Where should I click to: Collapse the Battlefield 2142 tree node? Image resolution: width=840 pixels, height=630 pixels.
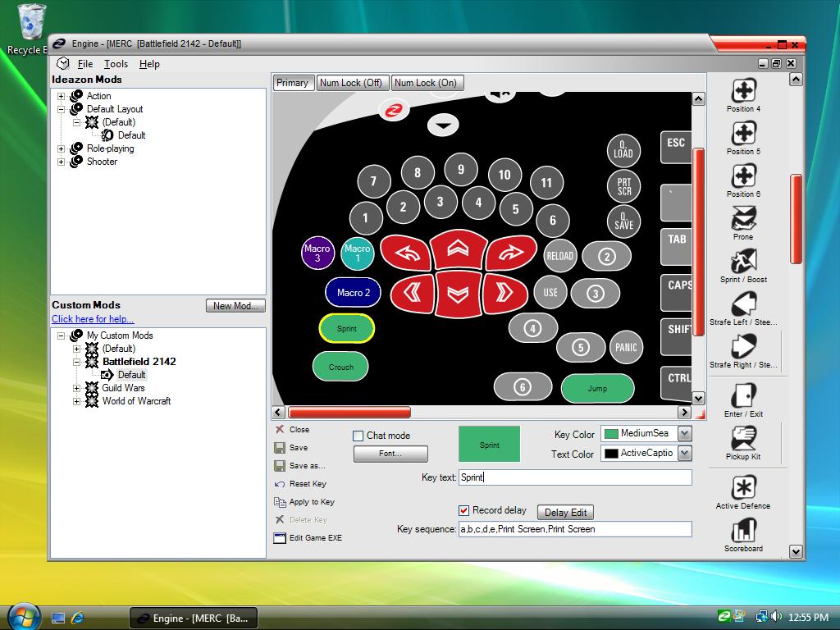pyautogui.click(x=76, y=362)
